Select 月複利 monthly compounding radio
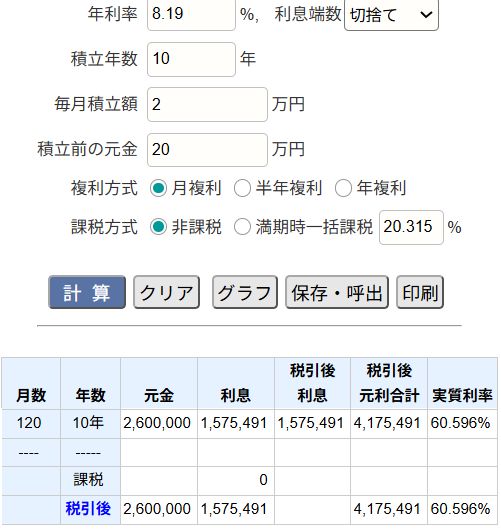Image resolution: width=501 pixels, height=532 pixels. pos(158,188)
